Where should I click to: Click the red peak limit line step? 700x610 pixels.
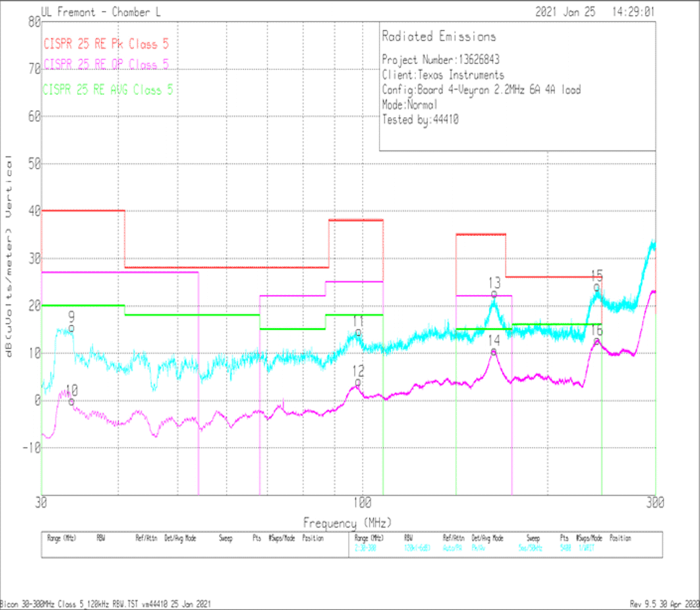pos(83,211)
